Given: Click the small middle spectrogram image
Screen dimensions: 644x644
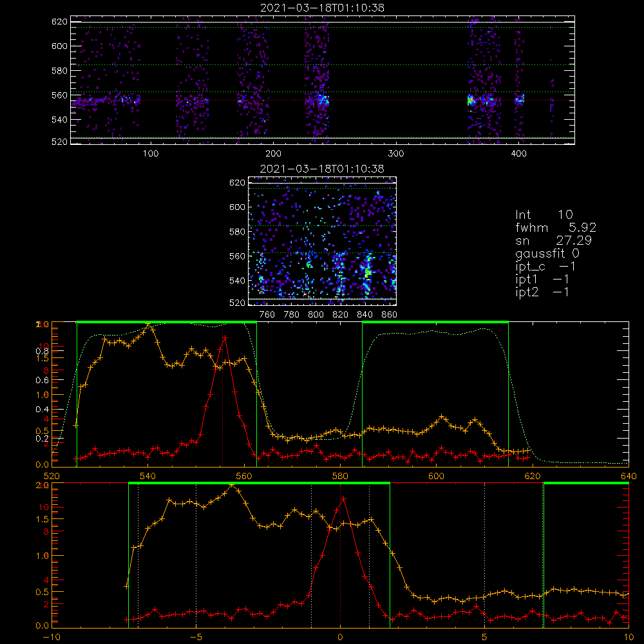Looking at the screenshot, I should 323,241.
